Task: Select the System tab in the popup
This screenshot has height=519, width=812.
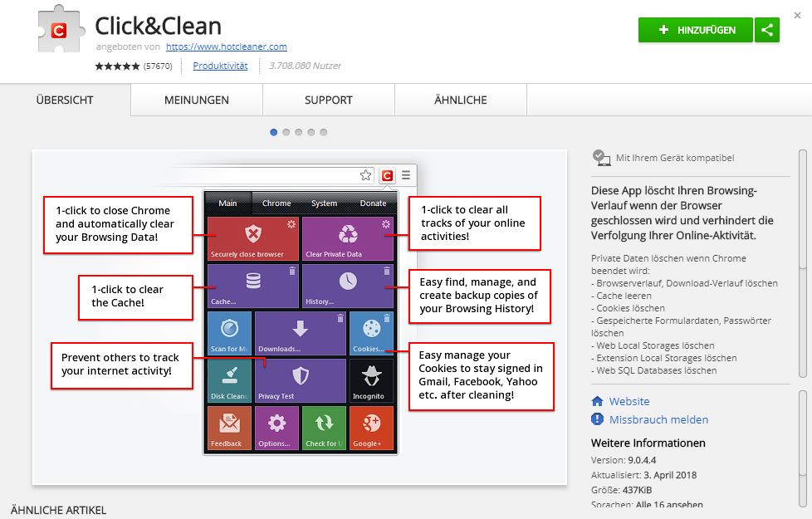Action: 324,203
